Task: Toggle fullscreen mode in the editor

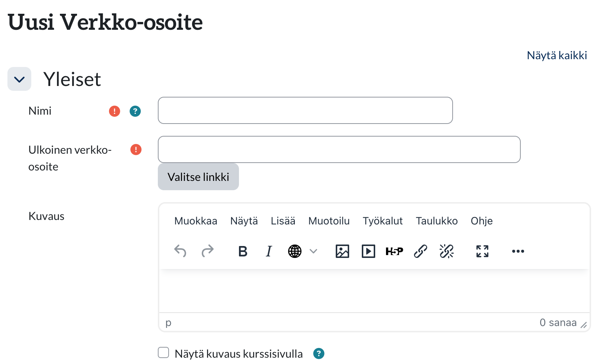Action: [x=482, y=252]
